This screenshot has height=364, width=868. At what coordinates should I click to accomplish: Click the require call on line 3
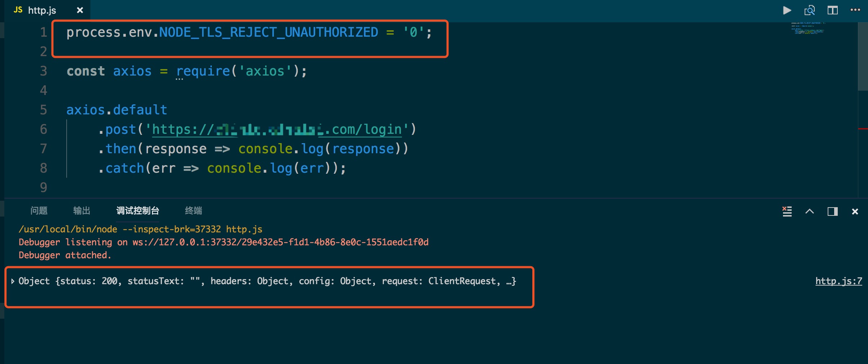pos(203,71)
